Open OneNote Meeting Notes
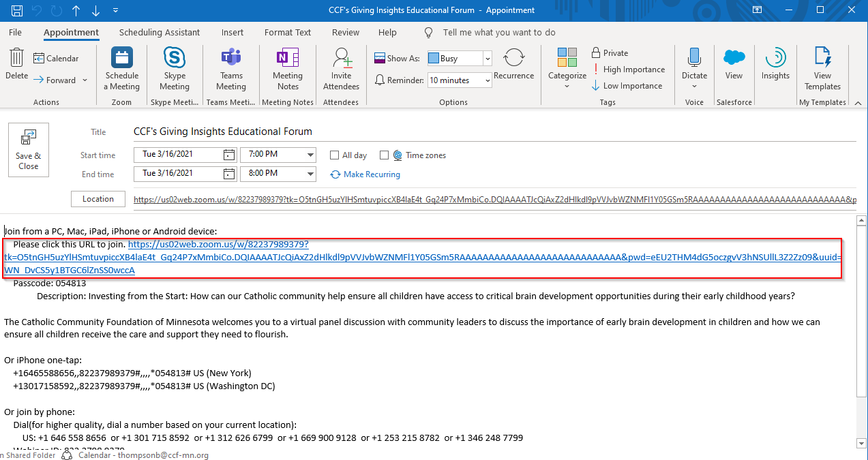The height and width of the screenshot is (460, 868). coord(288,69)
